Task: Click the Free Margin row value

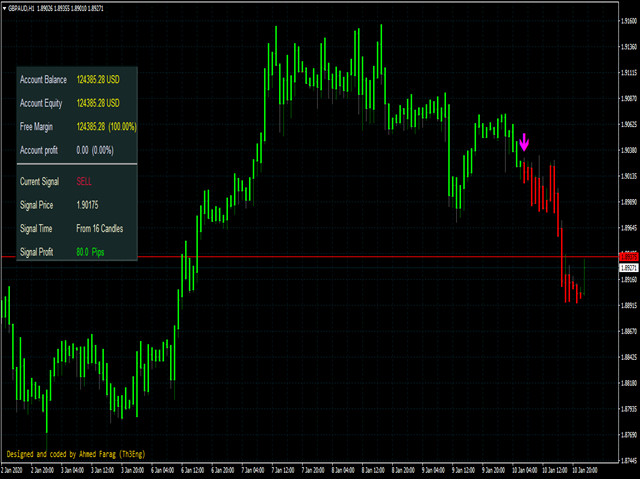Action: 106,126
